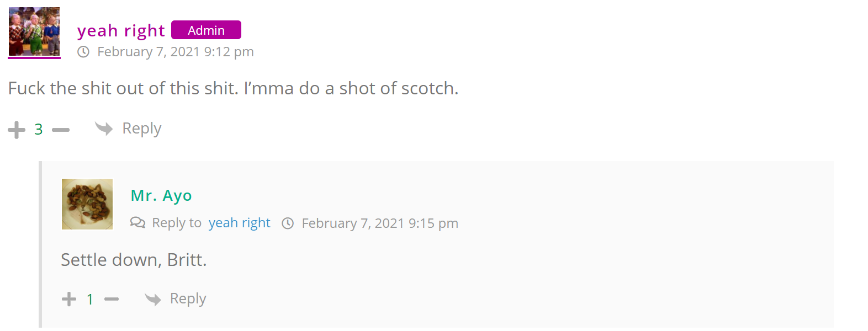Follow the blue 'yeah right' reply-to link
868x331 pixels.
(239, 223)
